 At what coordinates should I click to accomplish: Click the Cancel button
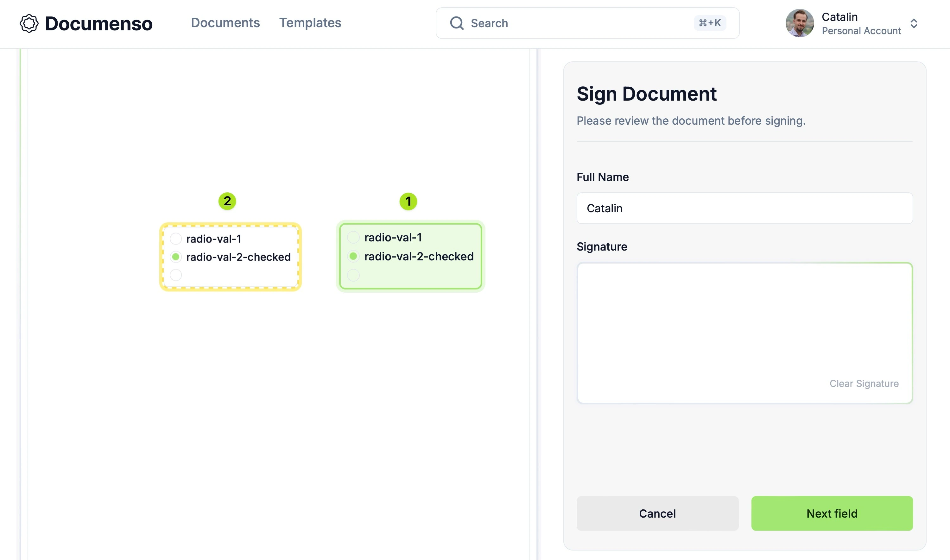point(657,513)
